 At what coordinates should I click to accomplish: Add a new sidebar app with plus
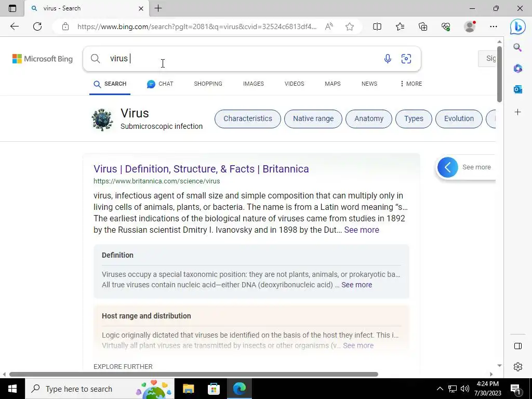[518, 112]
